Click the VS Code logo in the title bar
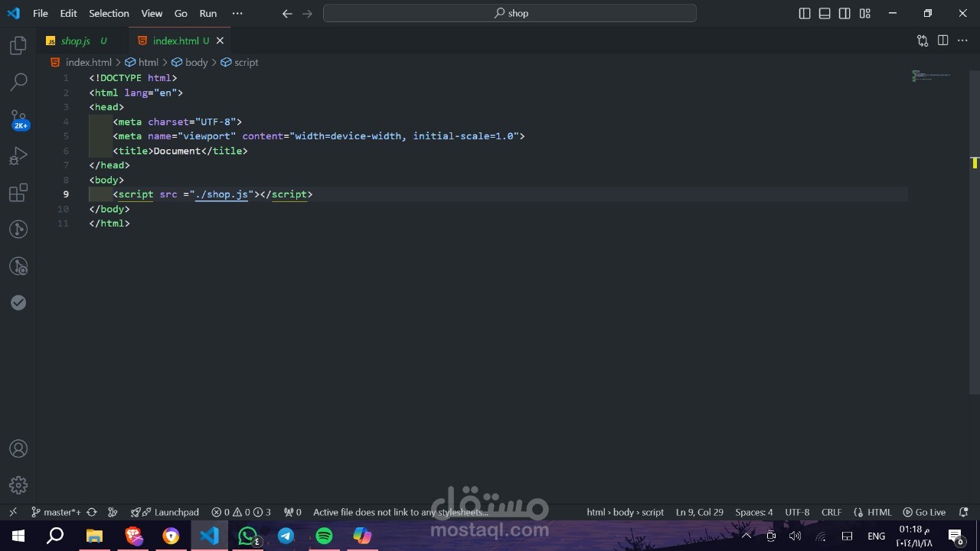Screen dimensions: 980x551 13,13
